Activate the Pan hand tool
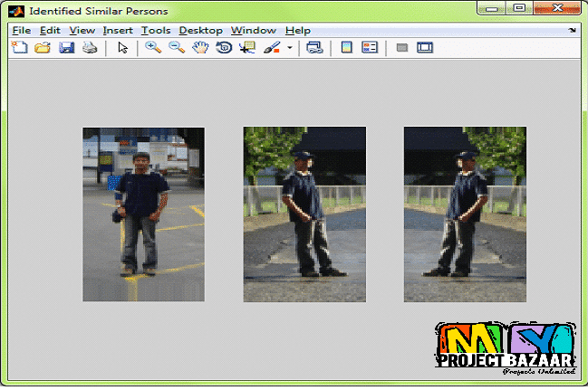 [200, 48]
